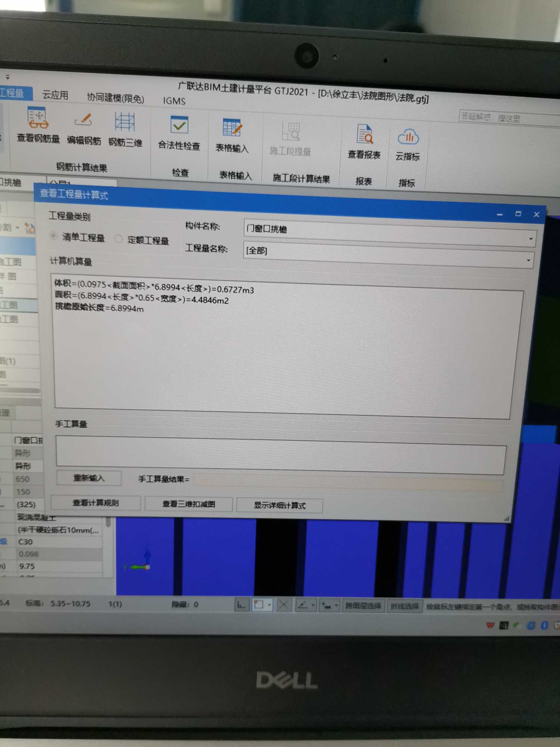This screenshot has width=560, height=747.
Task: Click the cross intersection snap icon in status bar
Action: tap(284, 605)
